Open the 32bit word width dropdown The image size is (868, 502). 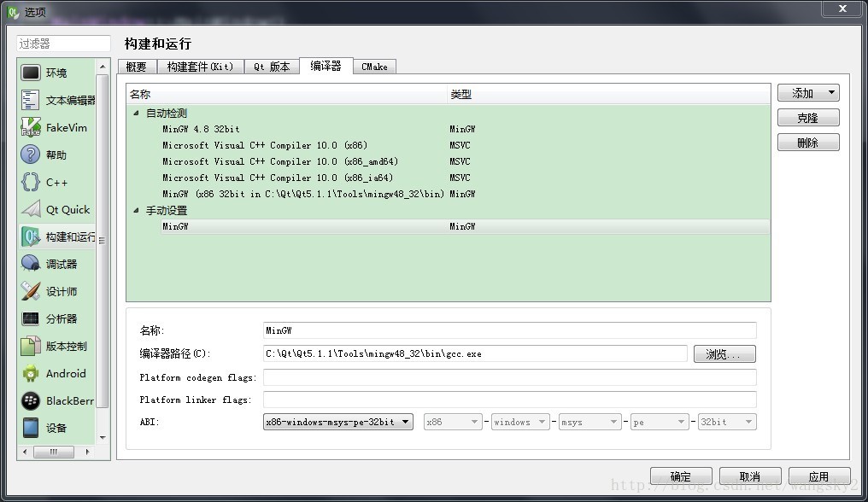[727, 422]
